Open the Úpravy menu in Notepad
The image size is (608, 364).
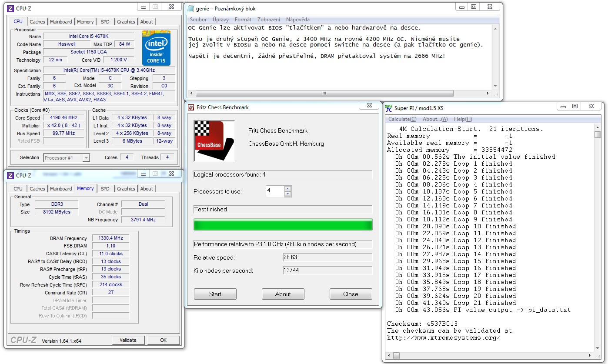(x=221, y=20)
